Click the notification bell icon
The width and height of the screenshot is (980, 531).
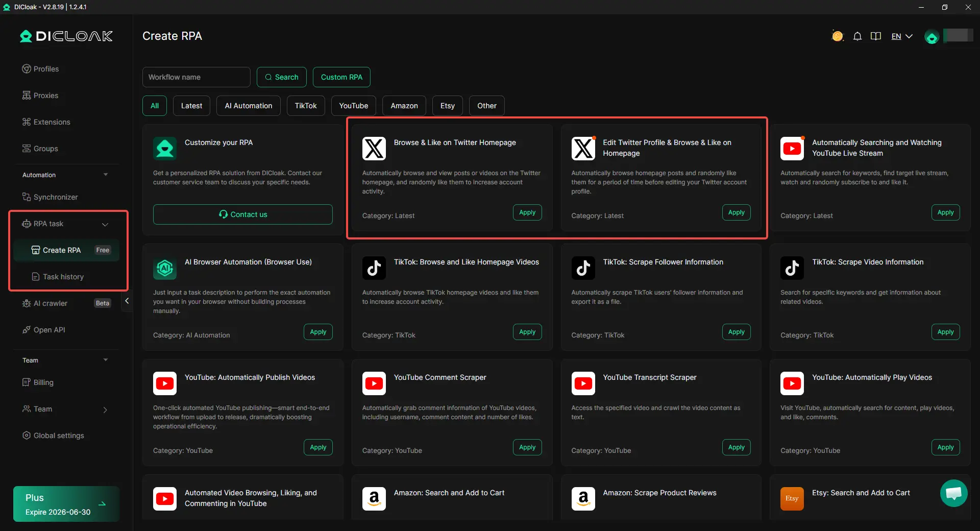(x=857, y=36)
